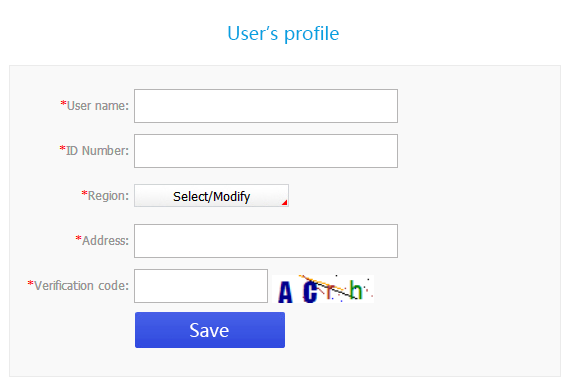This screenshot has width=567, height=386.
Task: Click the red asterisk beside User name
Action: pos(63,104)
